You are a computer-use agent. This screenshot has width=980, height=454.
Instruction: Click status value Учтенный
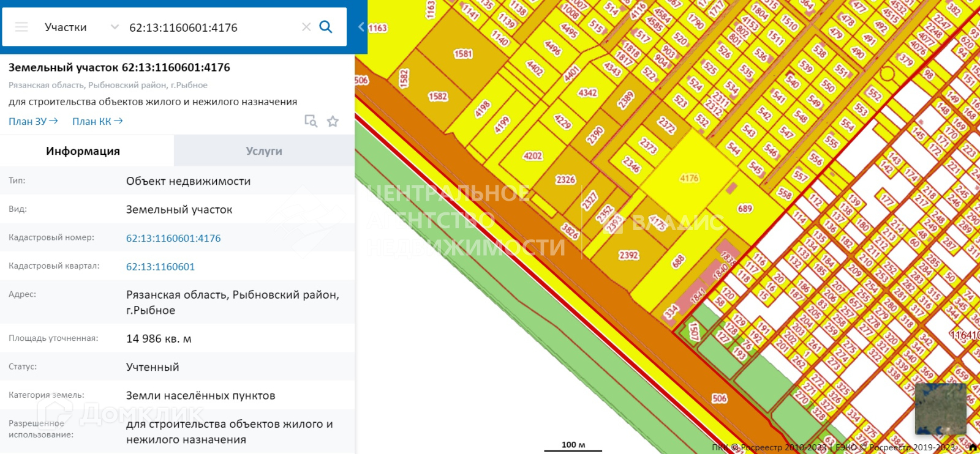153,367
